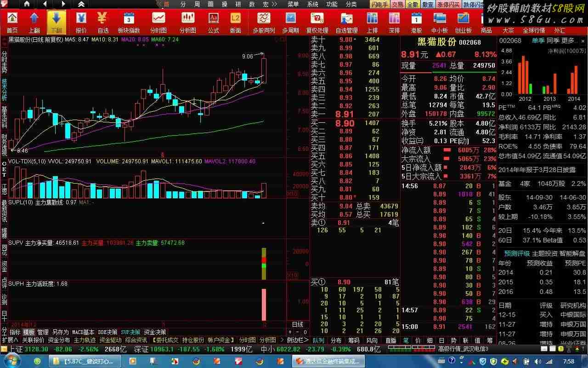588x368 pixels.
Task: Open the 创业板 ChiNext icon
Action: [463, 22]
